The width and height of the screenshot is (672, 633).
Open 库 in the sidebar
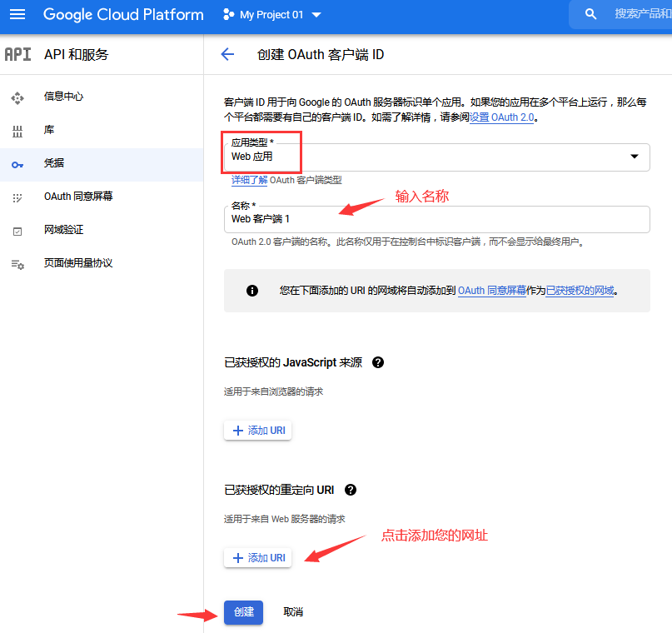[102, 130]
